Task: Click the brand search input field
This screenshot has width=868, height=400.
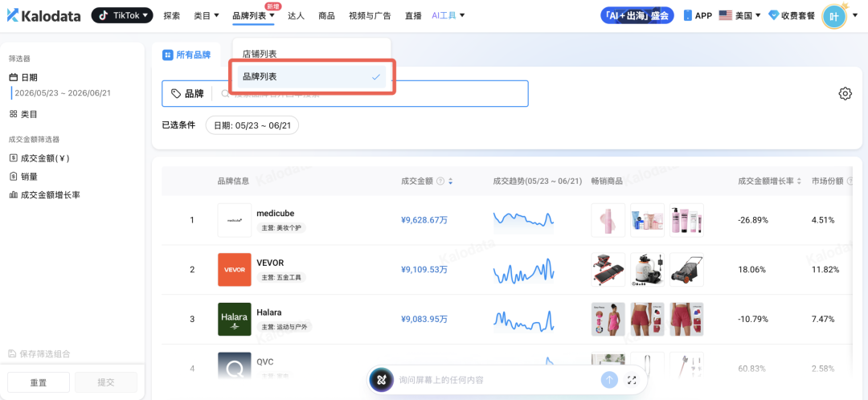Action: 371,94
